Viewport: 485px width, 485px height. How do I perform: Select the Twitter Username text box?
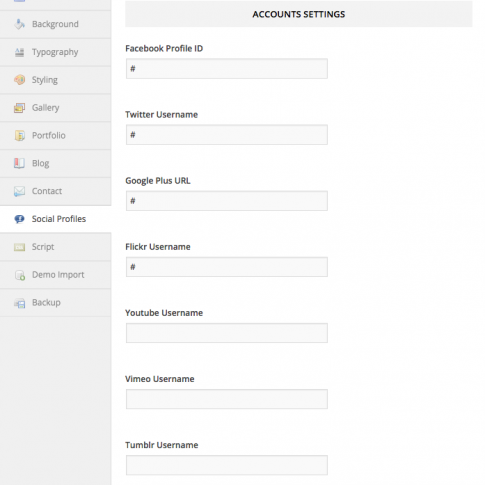click(227, 135)
